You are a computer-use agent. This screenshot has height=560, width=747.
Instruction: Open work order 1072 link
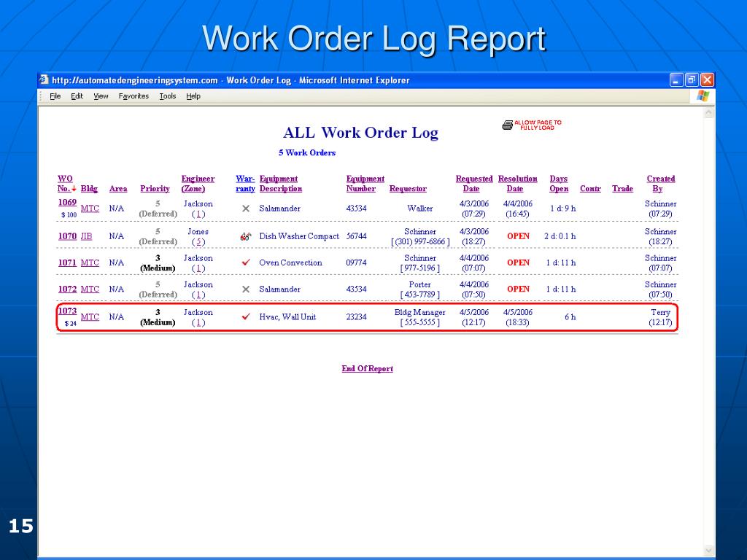(67, 289)
